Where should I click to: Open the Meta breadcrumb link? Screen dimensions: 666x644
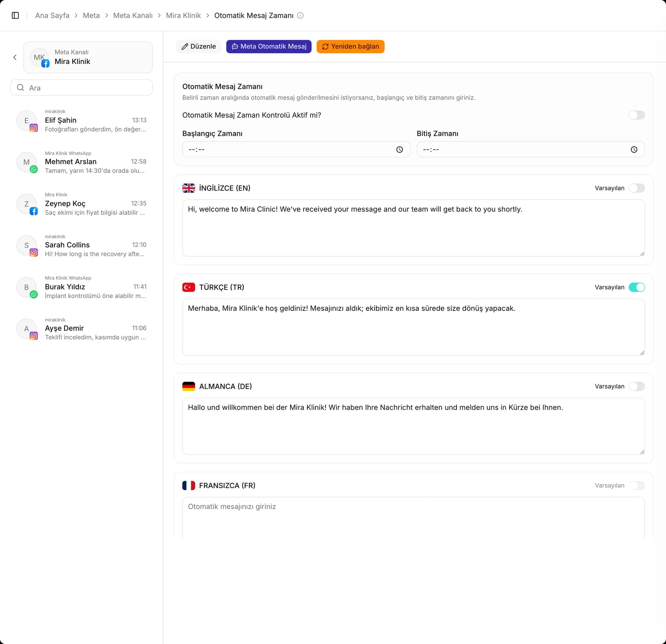coord(91,16)
